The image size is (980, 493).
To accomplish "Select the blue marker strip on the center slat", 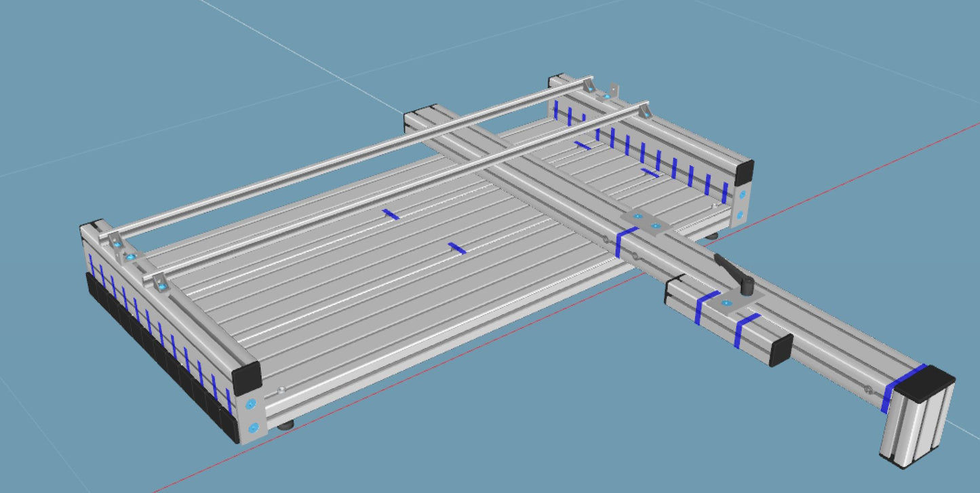I will 456,248.
